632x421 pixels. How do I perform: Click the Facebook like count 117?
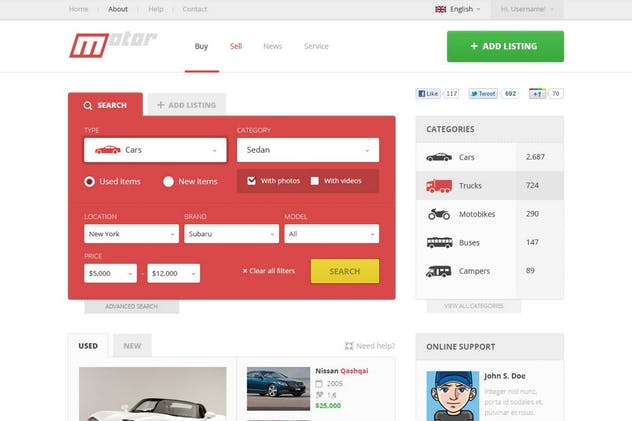tap(451, 94)
